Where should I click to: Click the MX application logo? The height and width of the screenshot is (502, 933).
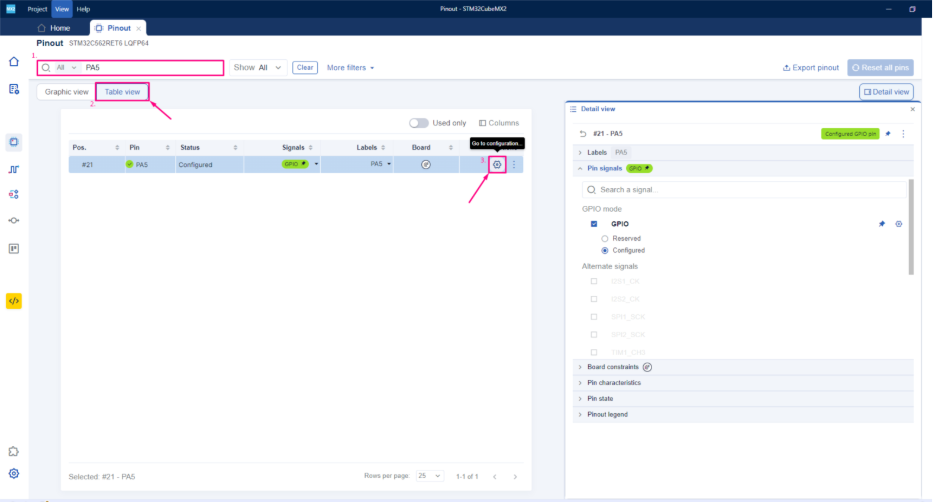pos(11,9)
